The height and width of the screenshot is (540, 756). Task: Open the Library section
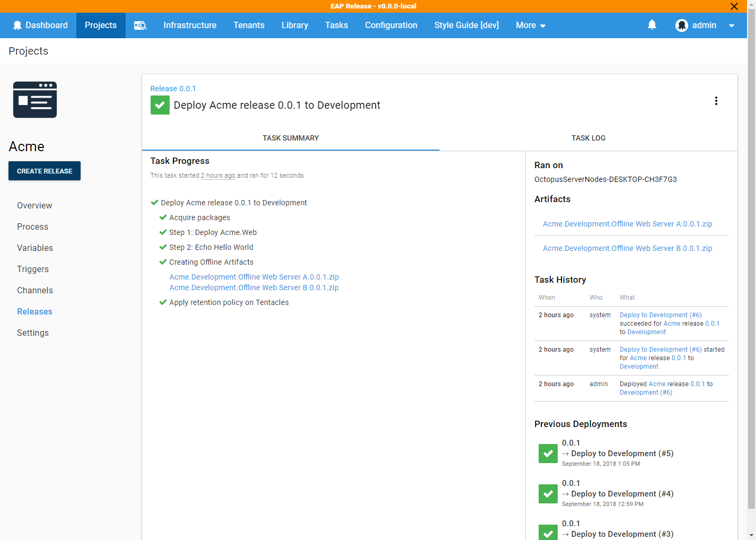(295, 25)
